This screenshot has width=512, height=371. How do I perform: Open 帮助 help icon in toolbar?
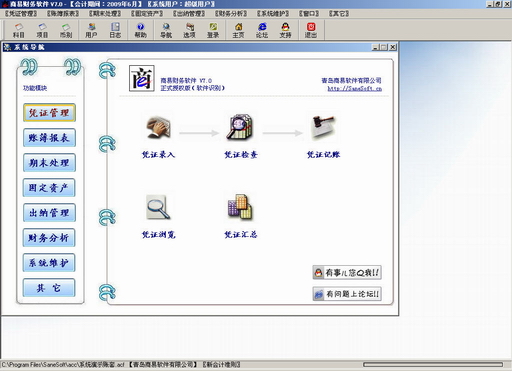[x=140, y=30]
